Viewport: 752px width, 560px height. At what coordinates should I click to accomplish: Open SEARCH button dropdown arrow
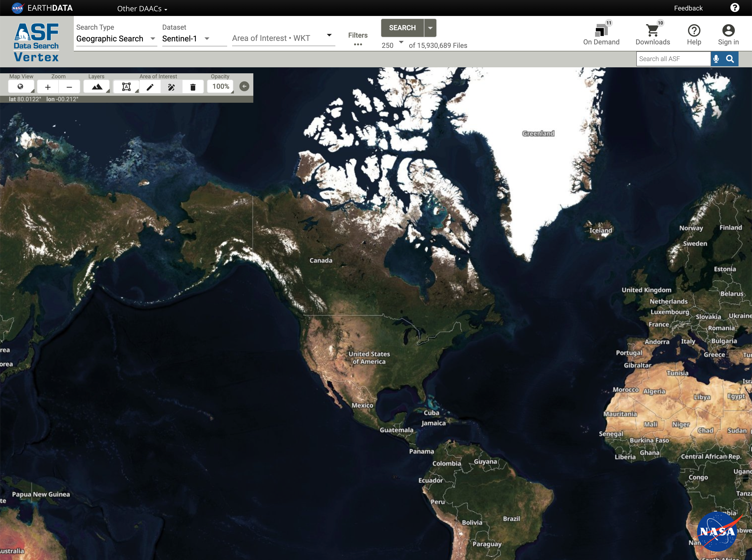pyautogui.click(x=430, y=28)
